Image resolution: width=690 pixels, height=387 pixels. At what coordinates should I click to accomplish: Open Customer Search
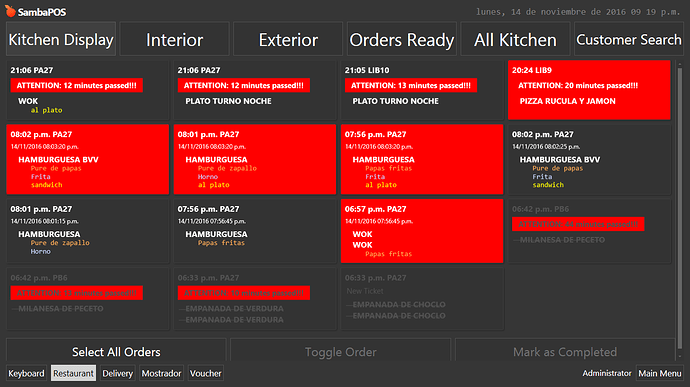pyautogui.click(x=628, y=39)
